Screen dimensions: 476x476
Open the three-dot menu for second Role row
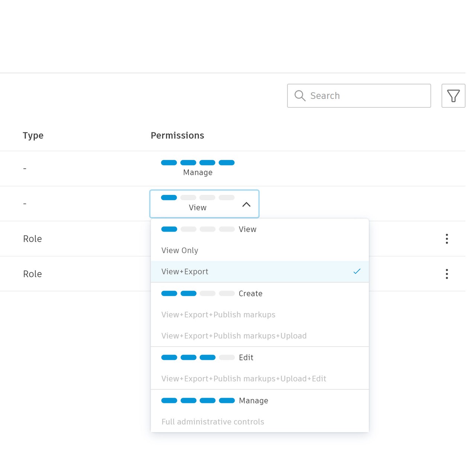(x=447, y=274)
